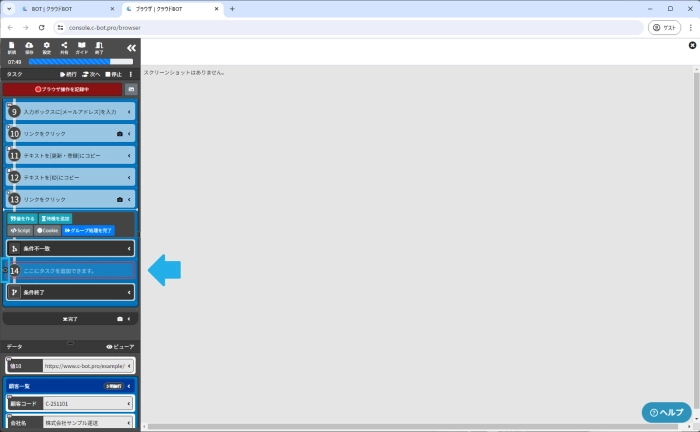Expand the arrow on the 条件不一致 row

pos(129,249)
